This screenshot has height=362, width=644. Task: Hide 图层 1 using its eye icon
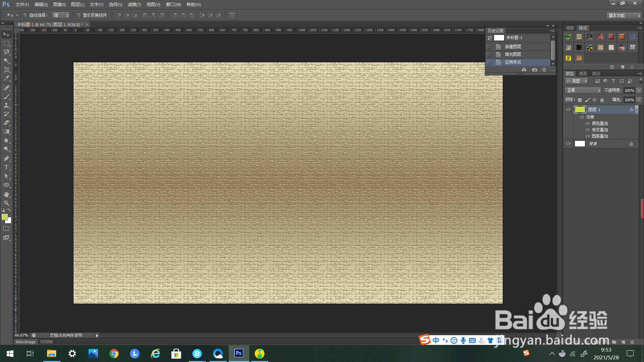pos(568,109)
